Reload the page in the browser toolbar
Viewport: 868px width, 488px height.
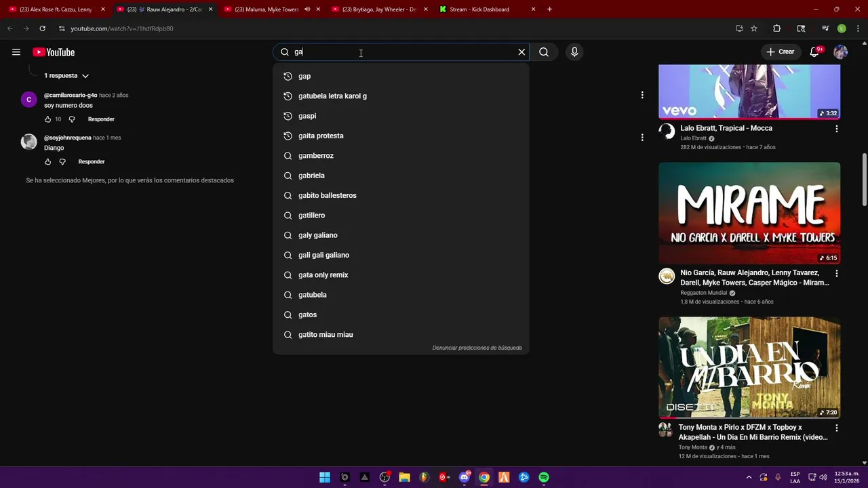pyautogui.click(x=42, y=28)
